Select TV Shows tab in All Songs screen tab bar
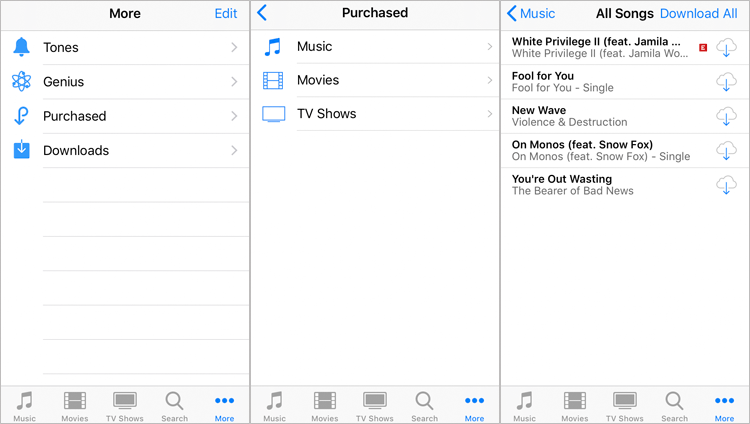This screenshot has height=424, width=750. (x=625, y=407)
